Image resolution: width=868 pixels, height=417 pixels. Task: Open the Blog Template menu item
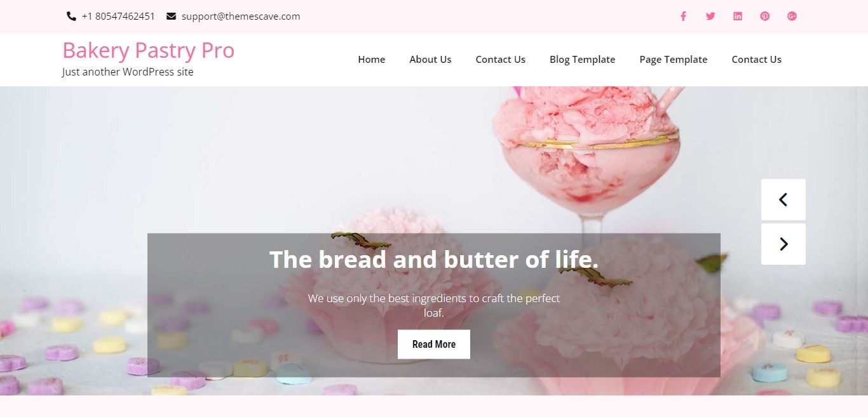[582, 60]
